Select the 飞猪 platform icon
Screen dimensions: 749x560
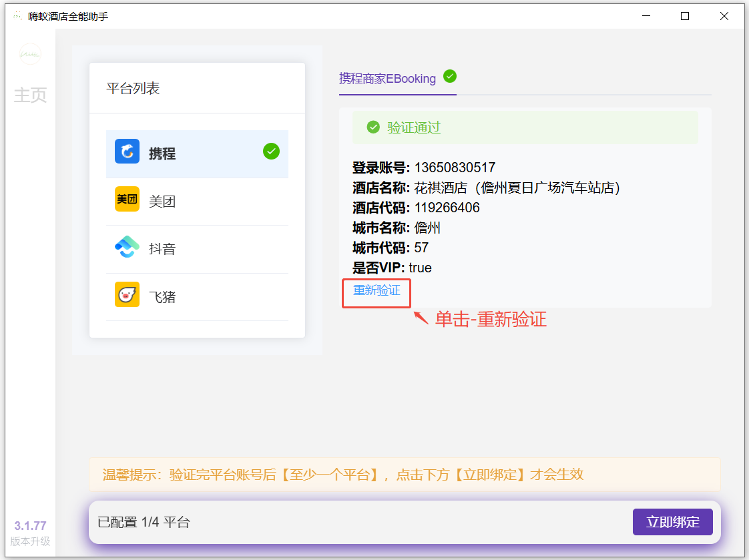pyautogui.click(x=127, y=296)
